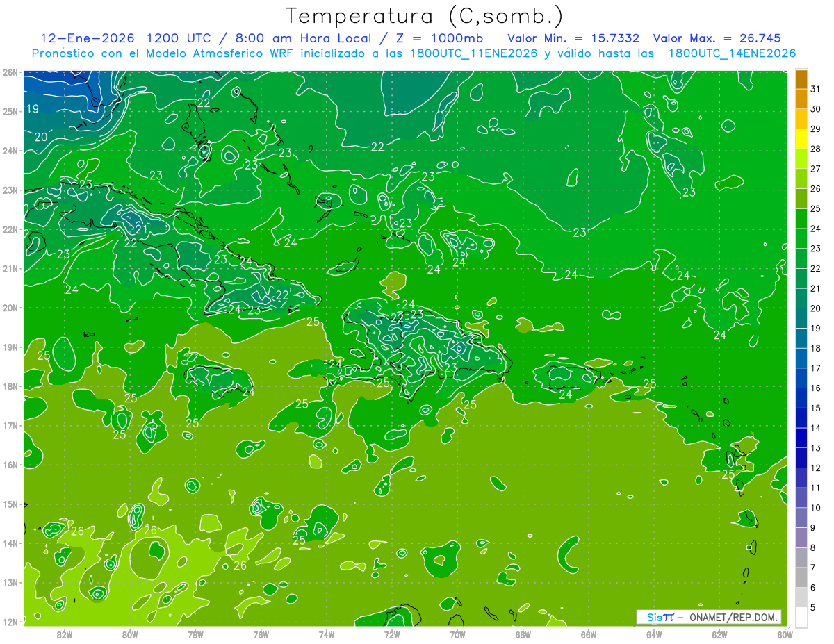Click the legend swatch between 5 and 6
This screenshot has height=644, width=834.
tap(801, 597)
